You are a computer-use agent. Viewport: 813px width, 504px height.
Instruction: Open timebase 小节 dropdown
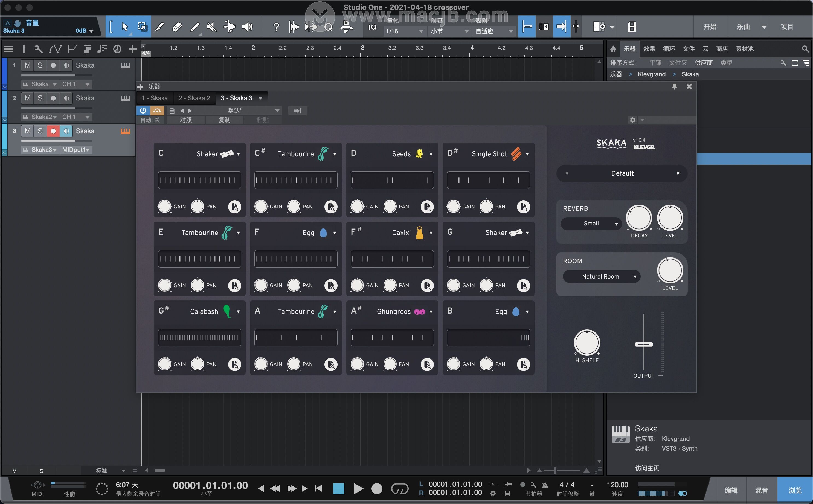coord(450,31)
